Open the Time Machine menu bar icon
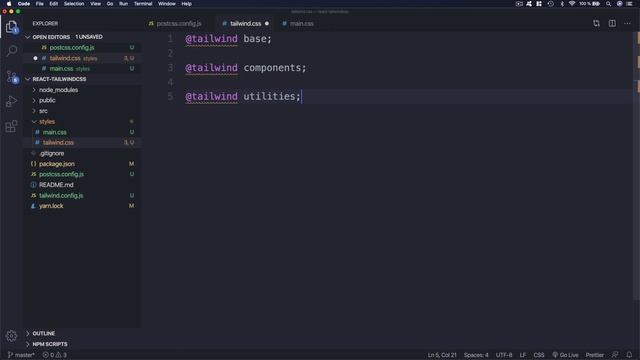640x360 pixels. (x=551, y=4)
